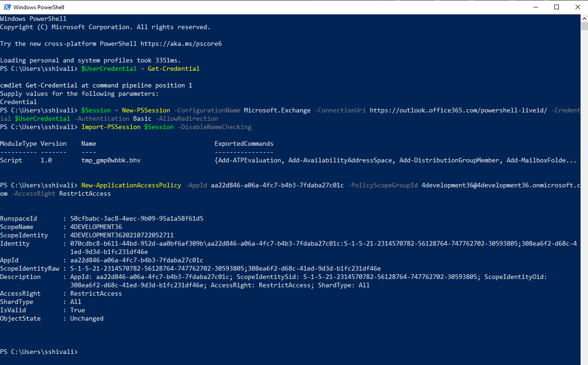Click the Description label in output

click(20, 277)
